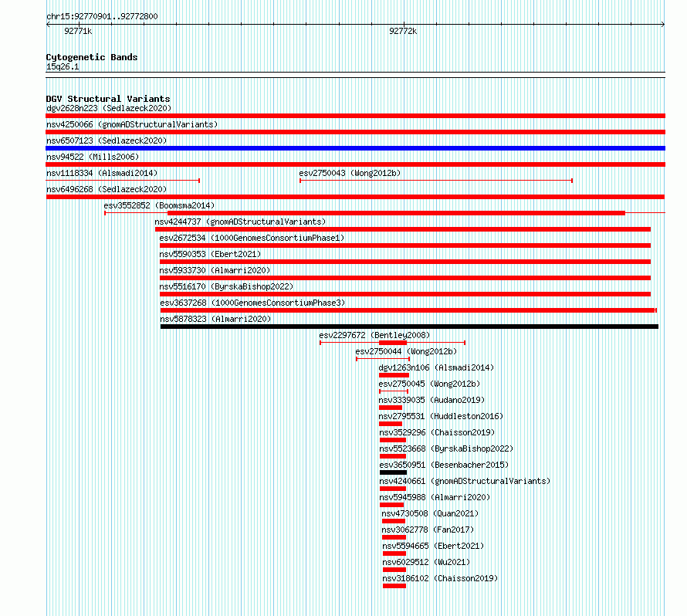Screen dimensions: 687x616
Task: Click the blue nsv6507123 variant bar
Action: (x=355, y=148)
